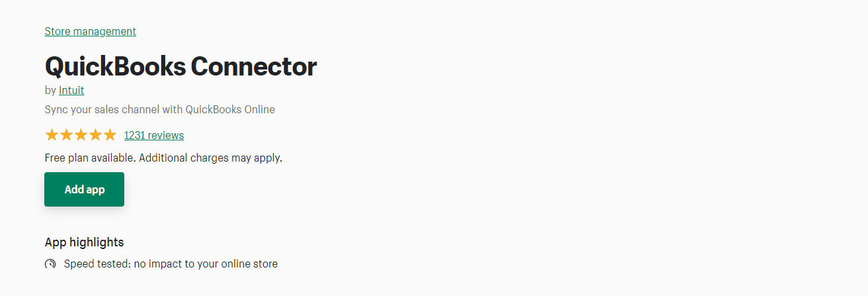Click the speed tested gauge icon
Viewport: 868px width, 296px height.
click(50, 264)
